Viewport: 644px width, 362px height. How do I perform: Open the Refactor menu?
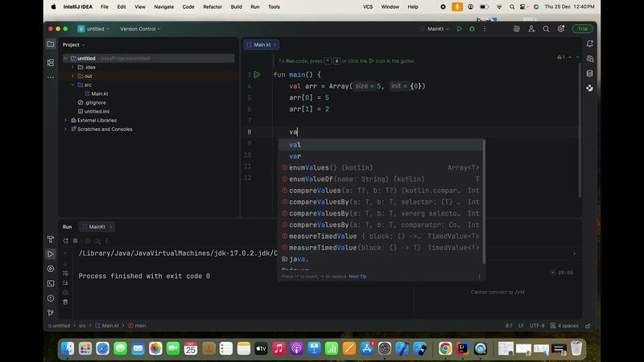[x=213, y=6]
